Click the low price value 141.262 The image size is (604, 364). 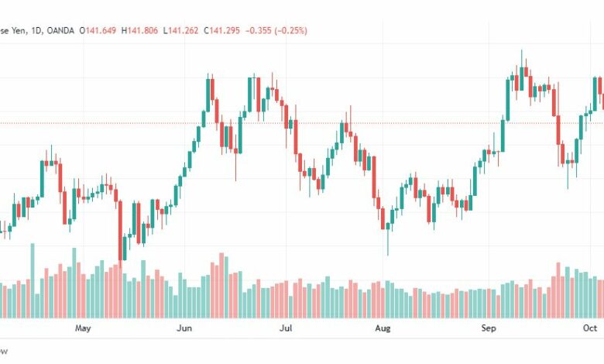pyautogui.click(x=183, y=30)
